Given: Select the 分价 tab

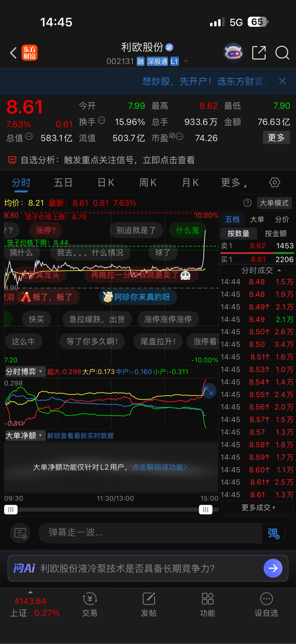Looking at the screenshot, I should click(x=282, y=220).
